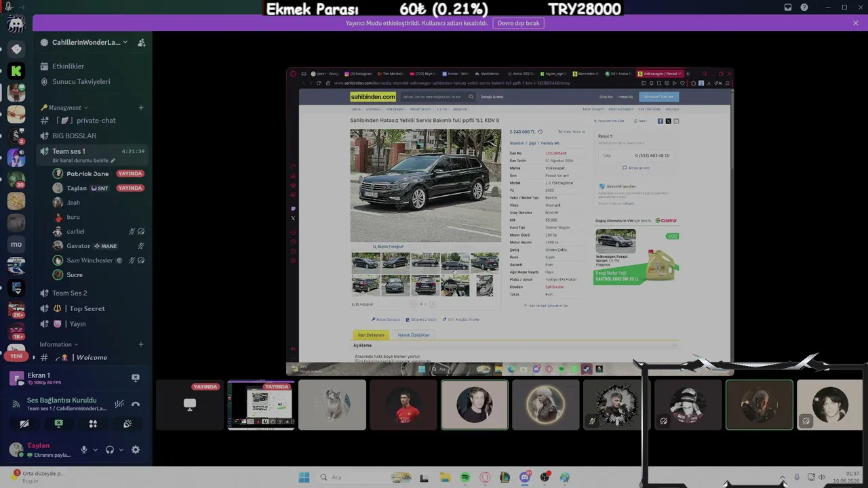Open Sunucu Takviyeleri server boosts
Viewport: 868px width, 488px height.
[x=92, y=82]
